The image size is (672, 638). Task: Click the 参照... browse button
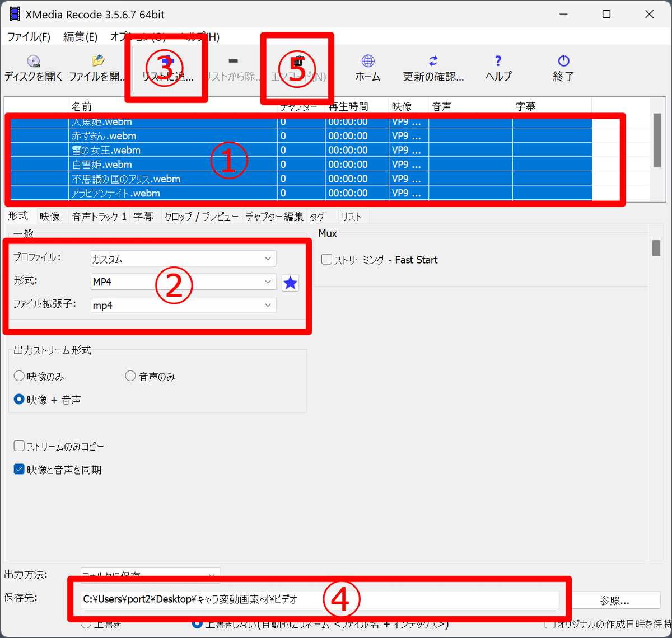[614, 601]
